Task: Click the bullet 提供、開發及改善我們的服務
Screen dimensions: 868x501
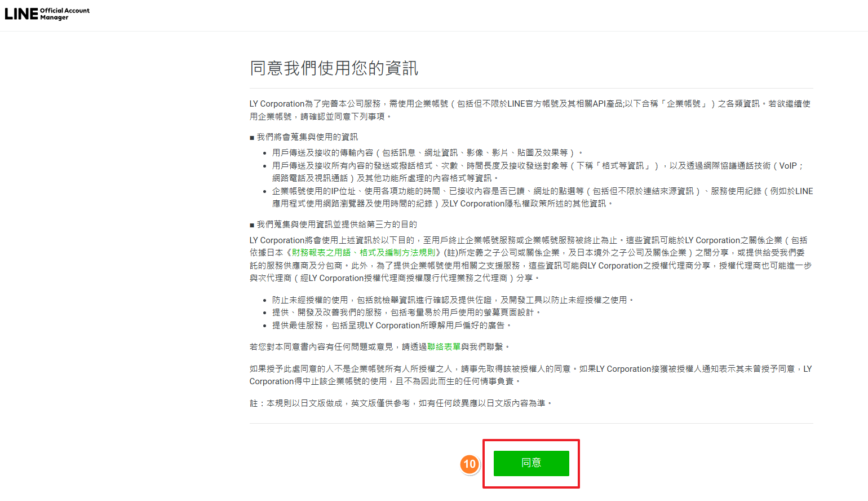Action: [406, 313]
